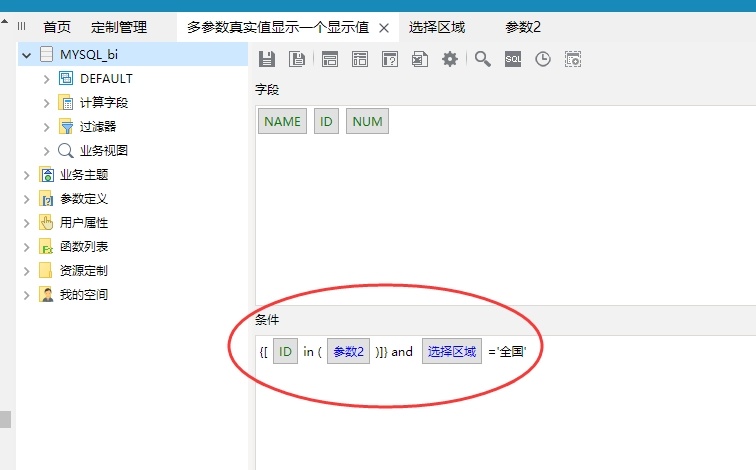Click the DEFAULT schema icon
The width and height of the screenshot is (756, 470).
[x=66, y=78]
